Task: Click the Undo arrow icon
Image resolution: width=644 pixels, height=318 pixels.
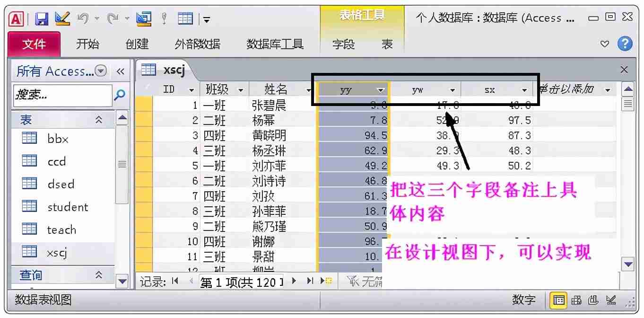Action: [x=83, y=18]
